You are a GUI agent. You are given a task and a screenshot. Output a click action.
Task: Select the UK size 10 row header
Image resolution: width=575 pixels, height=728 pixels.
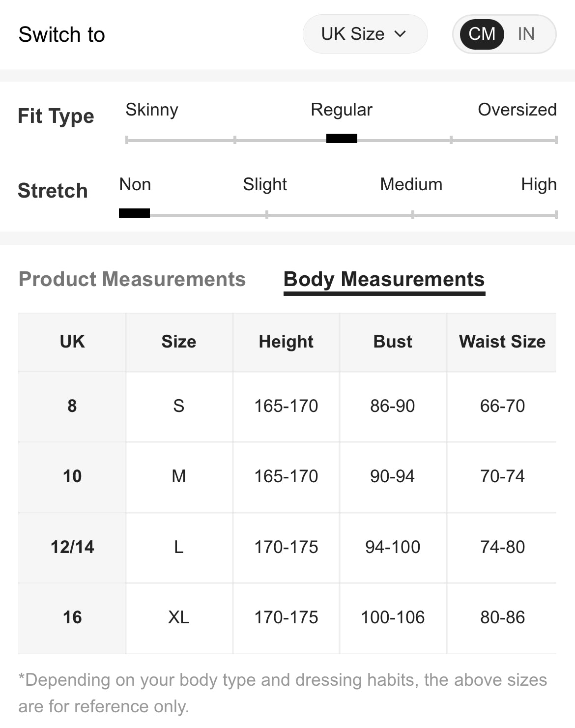72,476
